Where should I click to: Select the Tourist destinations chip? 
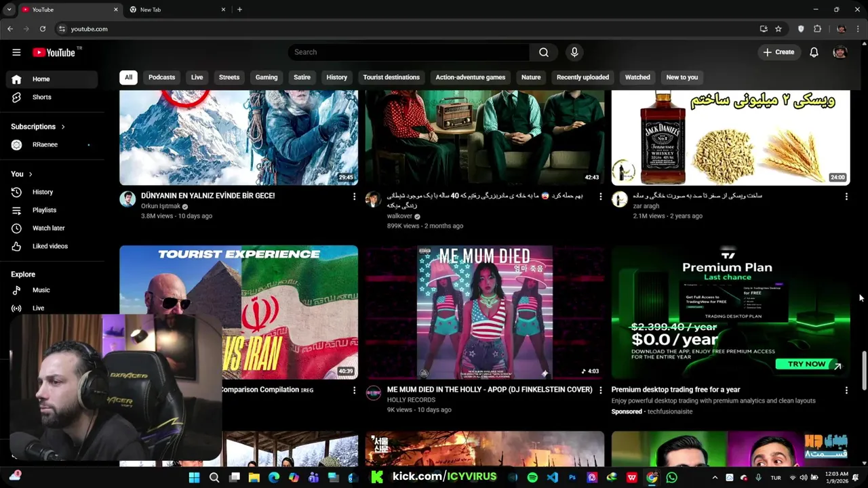click(391, 77)
